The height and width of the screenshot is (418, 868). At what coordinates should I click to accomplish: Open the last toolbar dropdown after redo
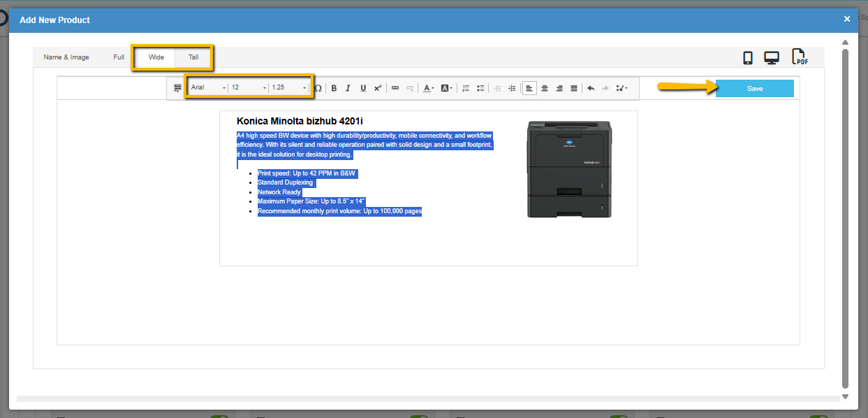click(x=621, y=88)
